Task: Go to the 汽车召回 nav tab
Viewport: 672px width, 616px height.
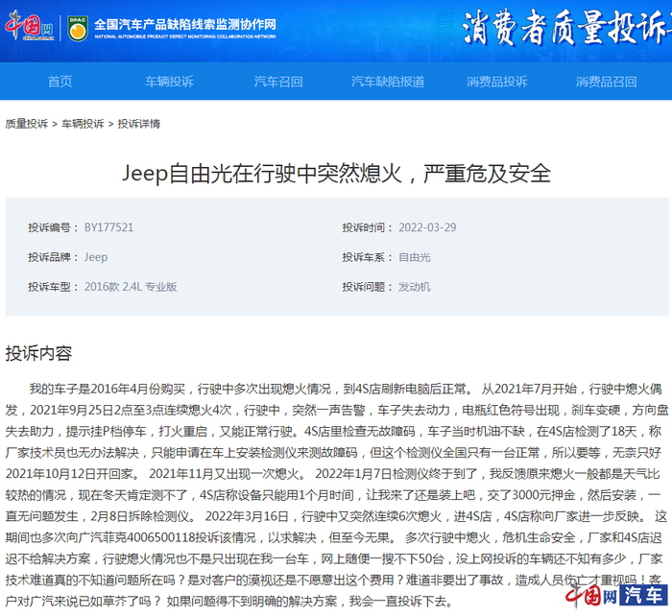Action: coord(278,82)
